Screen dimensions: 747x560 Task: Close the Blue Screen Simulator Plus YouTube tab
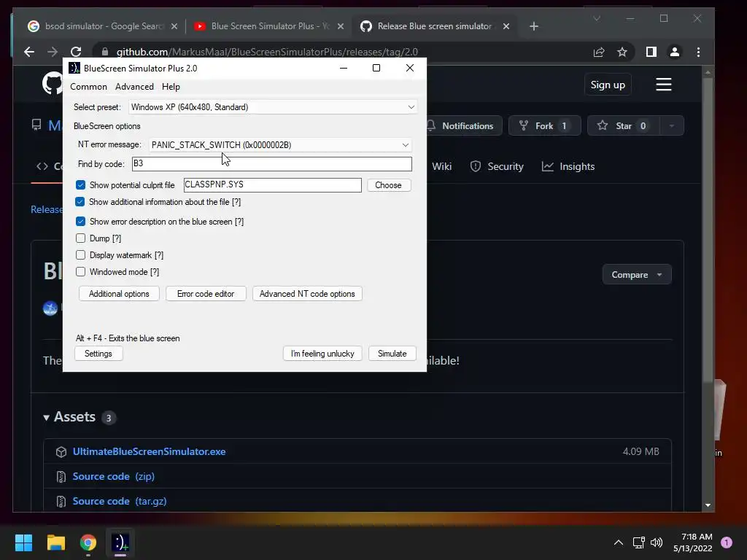[x=341, y=26]
